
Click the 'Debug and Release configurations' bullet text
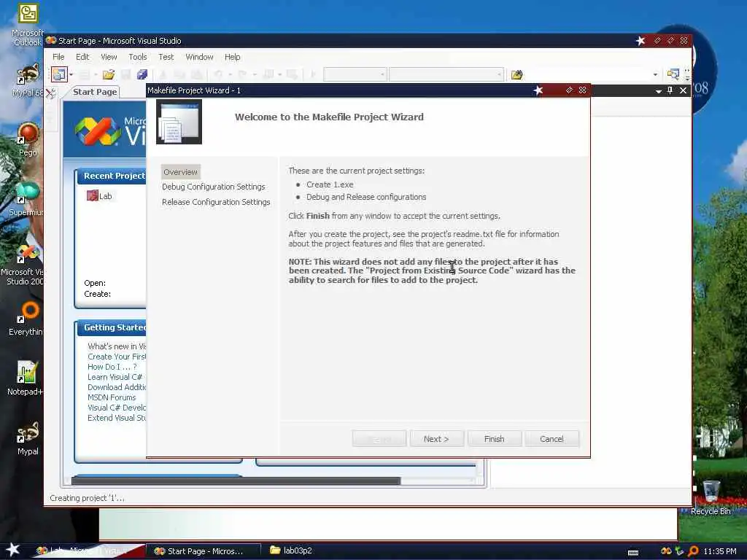point(366,197)
